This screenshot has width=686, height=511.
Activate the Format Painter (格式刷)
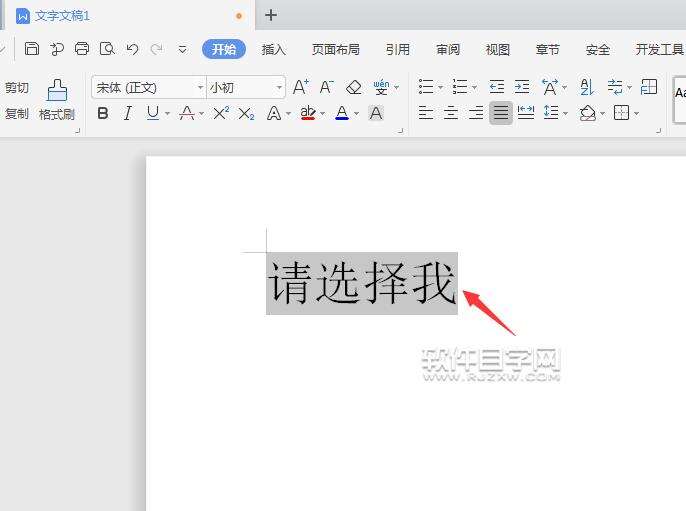point(57,100)
